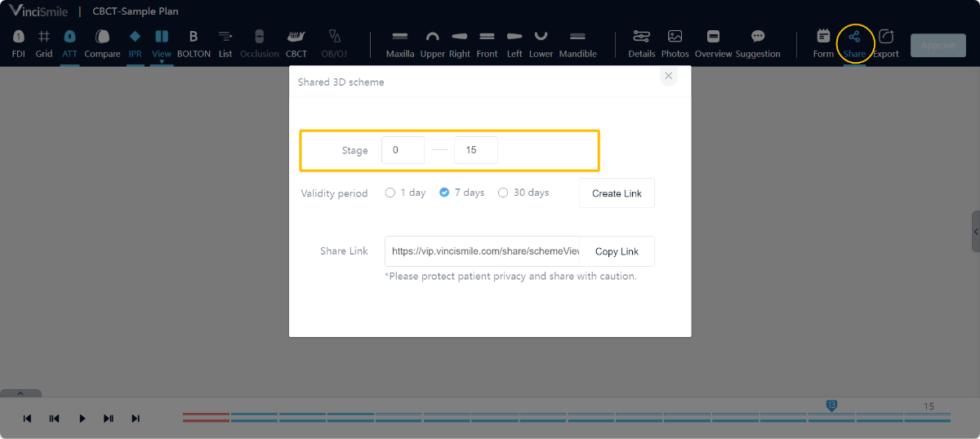The image size is (980, 439).
Task: Switch to Maxilla view
Action: 400,38
